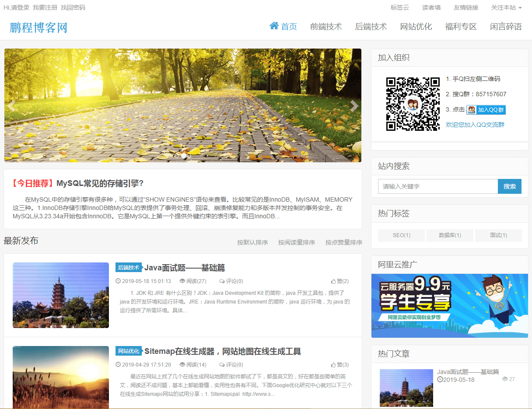Image resolution: width=532 pixels, height=409 pixels.
Task: Focus the 请输入关键字 search input field
Action: pos(437,186)
